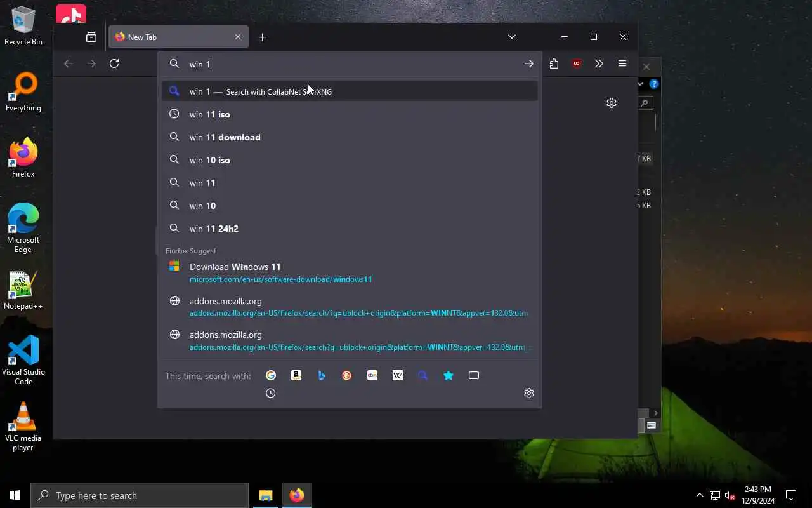Open Firefox application hamburger menu
The width and height of the screenshot is (812, 508).
[x=622, y=63]
